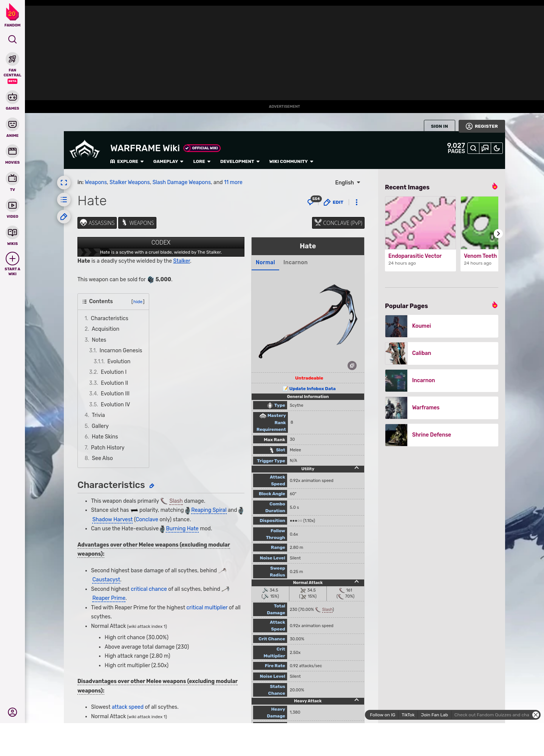Screen dimensions: 544x756
Task: Open Fan Central rocket icon
Action: tap(12, 59)
